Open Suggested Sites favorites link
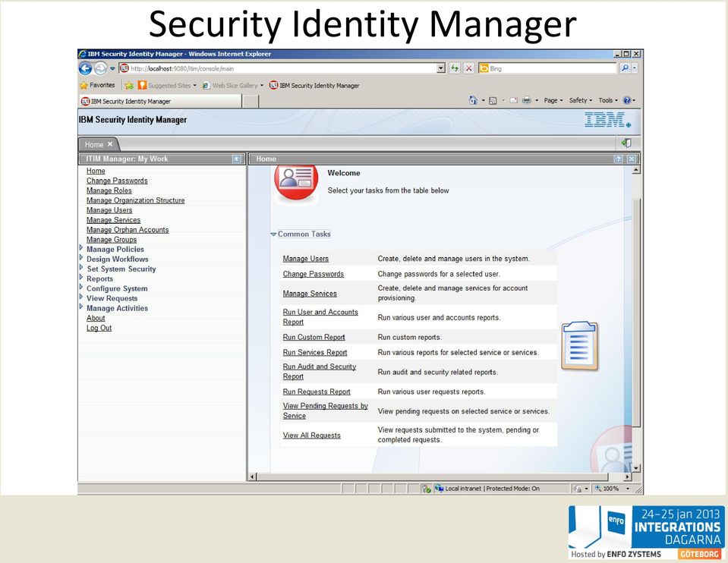Viewport: 728px width, 563px height. 167,86
